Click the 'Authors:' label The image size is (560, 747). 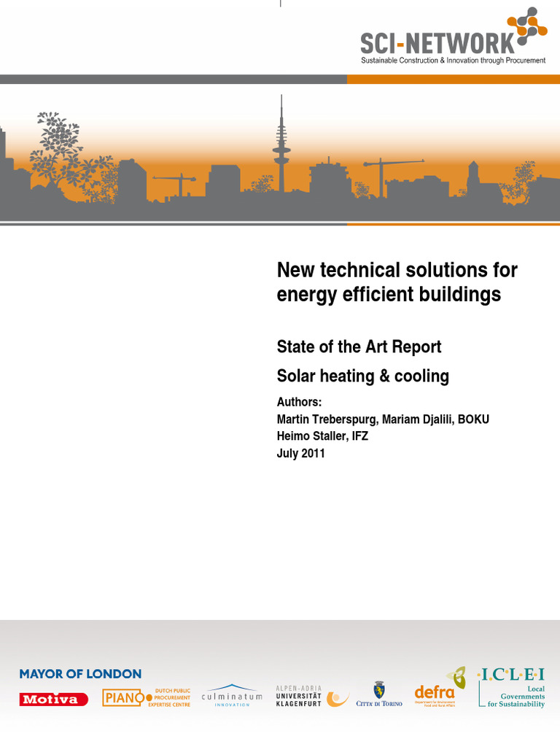click(299, 402)
